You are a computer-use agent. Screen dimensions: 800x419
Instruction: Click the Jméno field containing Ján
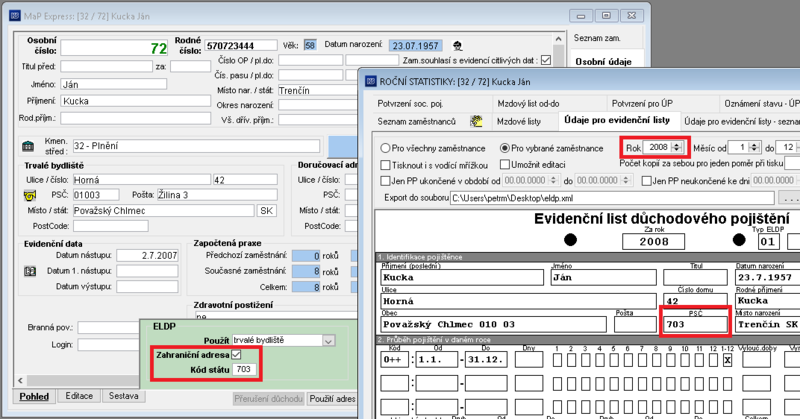tap(113, 84)
